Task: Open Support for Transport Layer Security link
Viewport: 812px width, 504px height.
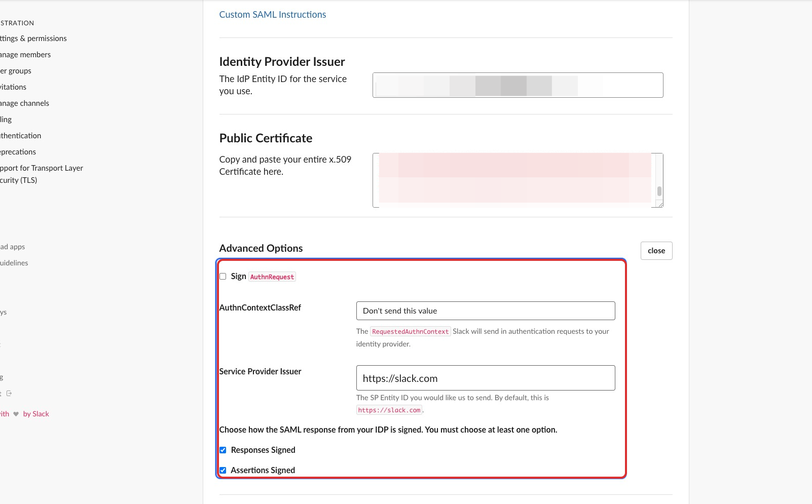Action: tap(42, 174)
